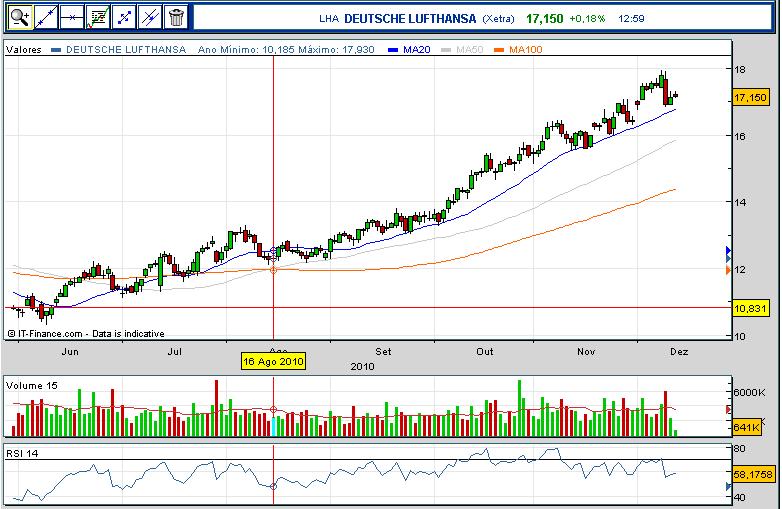Image resolution: width=782 pixels, height=509 pixels.
Task: Click the blue arrow marker on RSI axis
Action: click(x=729, y=486)
